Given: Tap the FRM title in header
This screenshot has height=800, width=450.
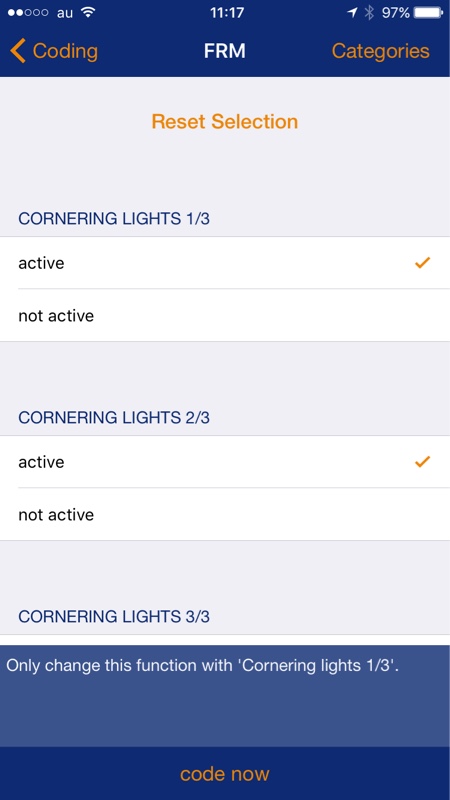Looking at the screenshot, I should click(225, 51).
